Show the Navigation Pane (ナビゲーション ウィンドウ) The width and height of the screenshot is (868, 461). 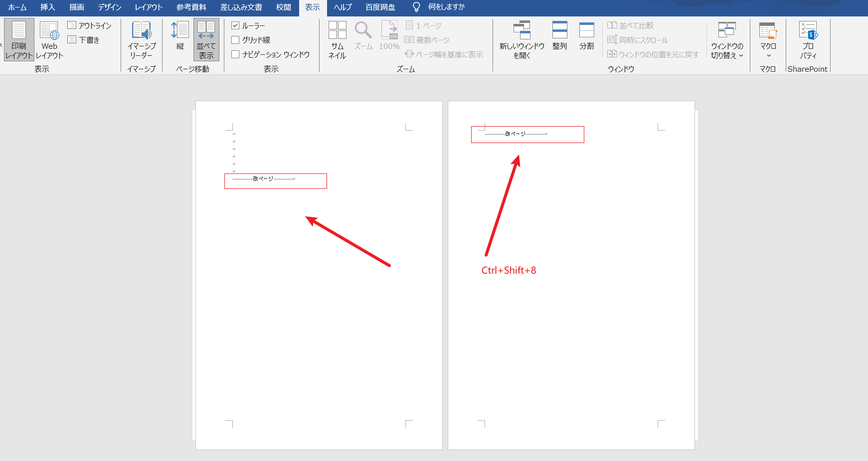235,54
